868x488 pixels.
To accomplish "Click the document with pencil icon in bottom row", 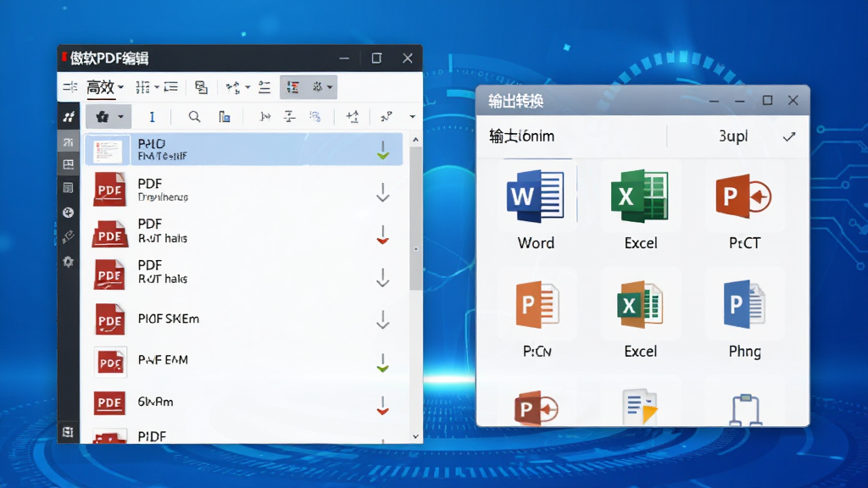I will [x=640, y=407].
